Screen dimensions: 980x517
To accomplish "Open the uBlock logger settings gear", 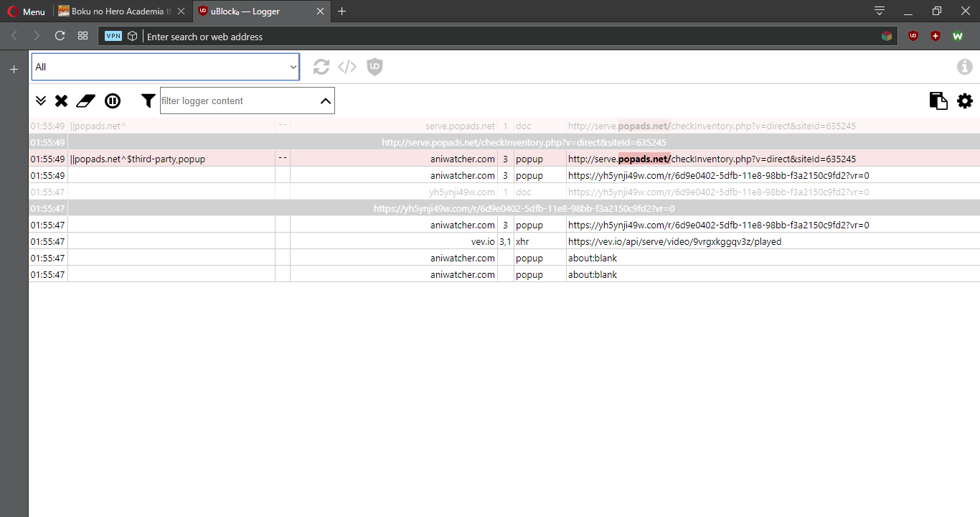I will tap(964, 101).
